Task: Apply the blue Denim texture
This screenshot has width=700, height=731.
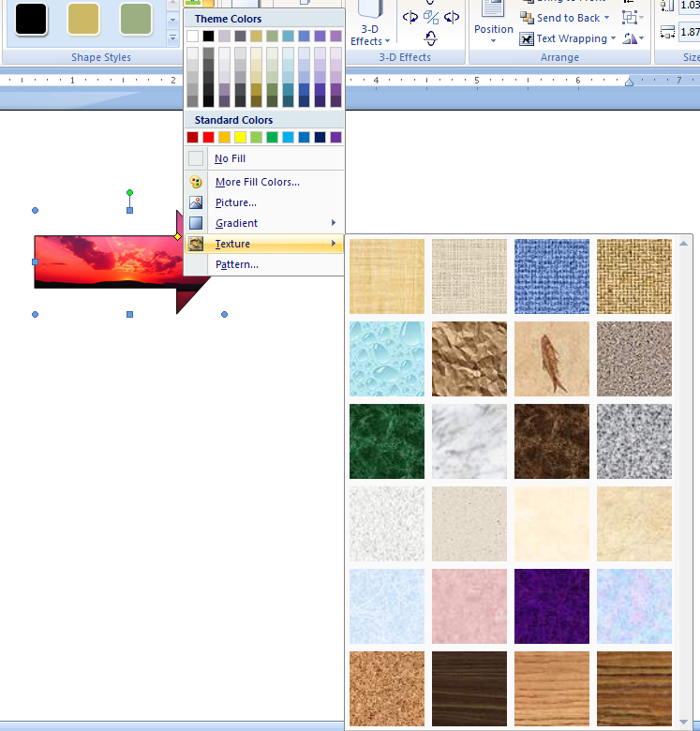Action: (552, 276)
